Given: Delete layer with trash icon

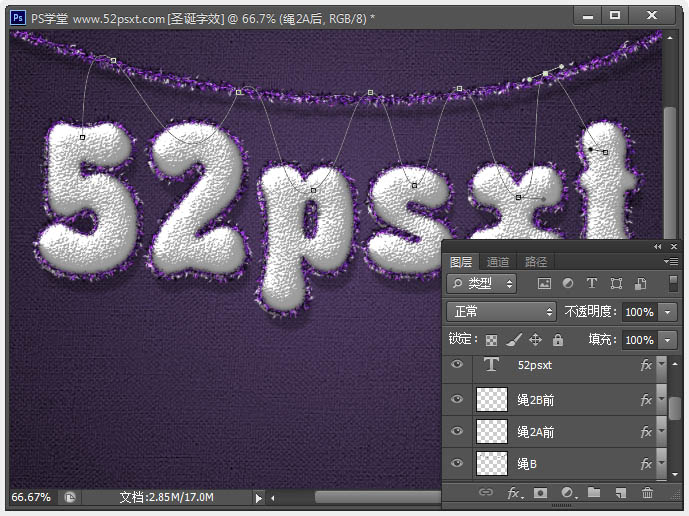Looking at the screenshot, I should 647,493.
